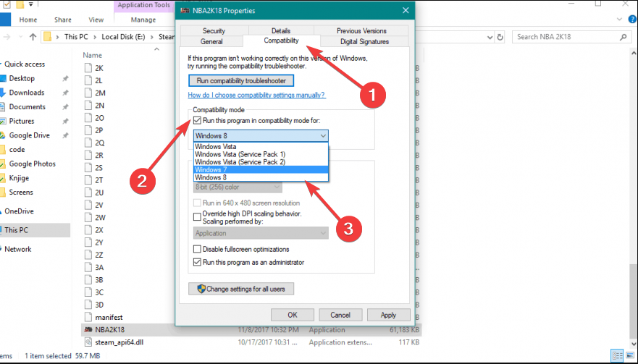This screenshot has height=364, width=638.
Task: Open the Screens folder in navigation pane
Action: tap(21, 192)
